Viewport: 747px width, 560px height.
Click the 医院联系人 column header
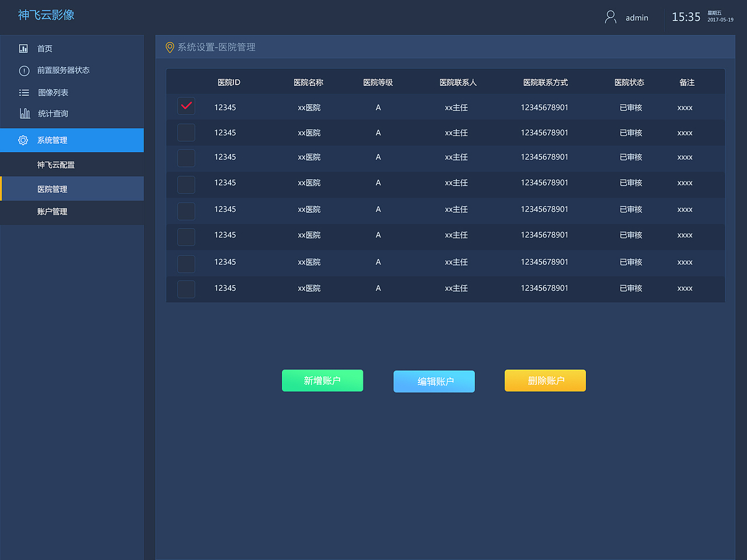coord(458,82)
